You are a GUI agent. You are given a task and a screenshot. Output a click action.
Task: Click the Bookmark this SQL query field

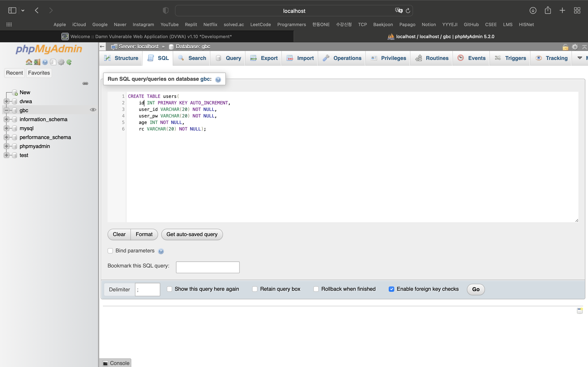[x=207, y=267]
